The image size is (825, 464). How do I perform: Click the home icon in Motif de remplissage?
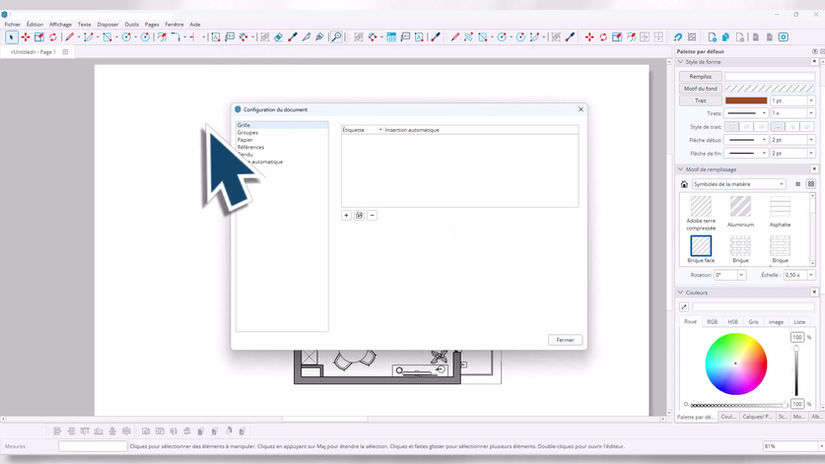tap(684, 184)
